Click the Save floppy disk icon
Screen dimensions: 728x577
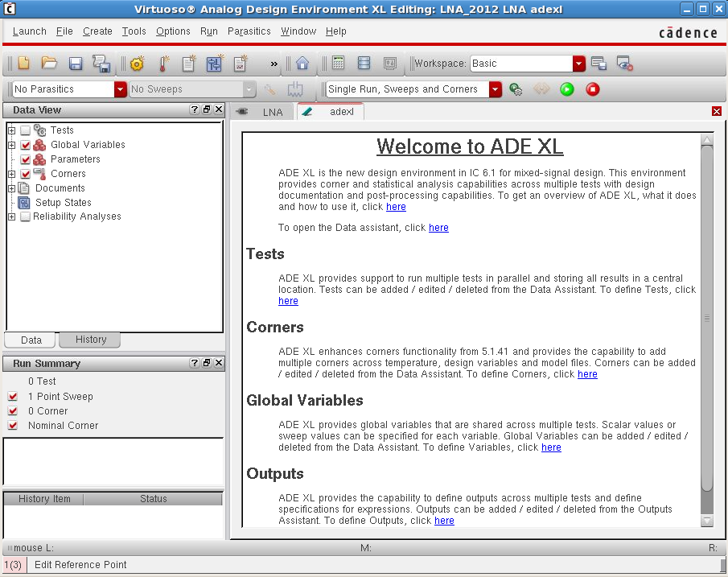[76, 64]
